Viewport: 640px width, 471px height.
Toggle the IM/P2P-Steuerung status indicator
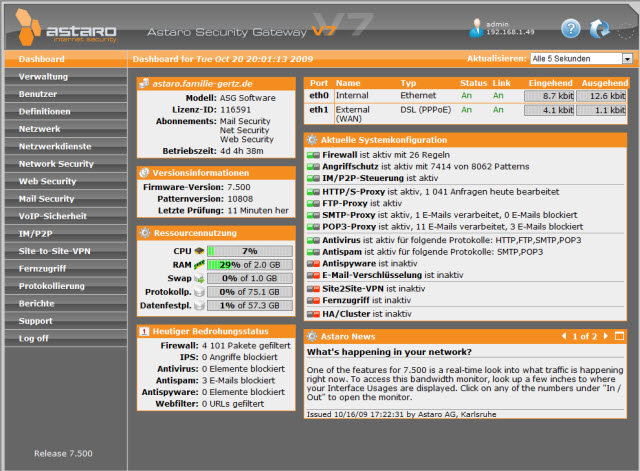pyautogui.click(x=313, y=178)
